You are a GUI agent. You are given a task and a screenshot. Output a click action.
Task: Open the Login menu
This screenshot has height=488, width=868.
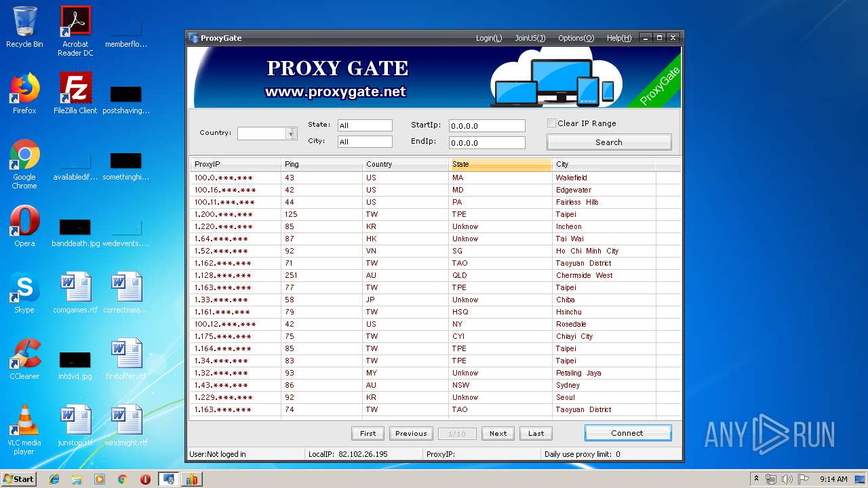pyautogui.click(x=489, y=38)
